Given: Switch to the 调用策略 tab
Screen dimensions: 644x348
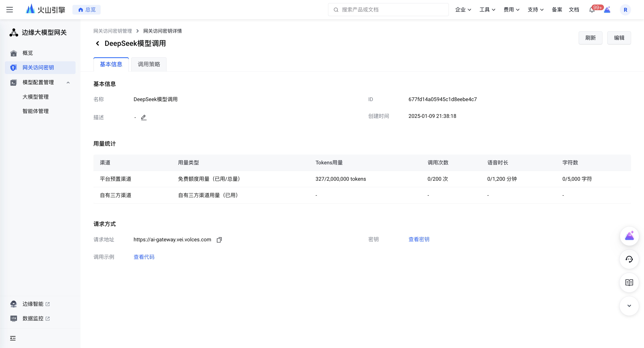Looking at the screenshot, I should pos(149,64).
